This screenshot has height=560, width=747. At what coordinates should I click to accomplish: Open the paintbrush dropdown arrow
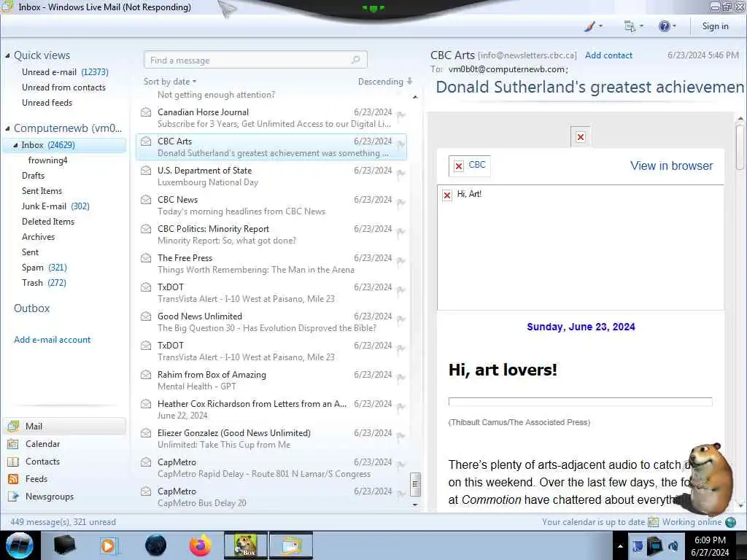(x=600, y=26)
